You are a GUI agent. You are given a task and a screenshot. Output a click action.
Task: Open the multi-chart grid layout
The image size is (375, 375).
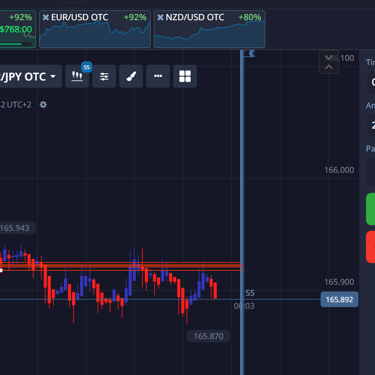pos(185,76)
